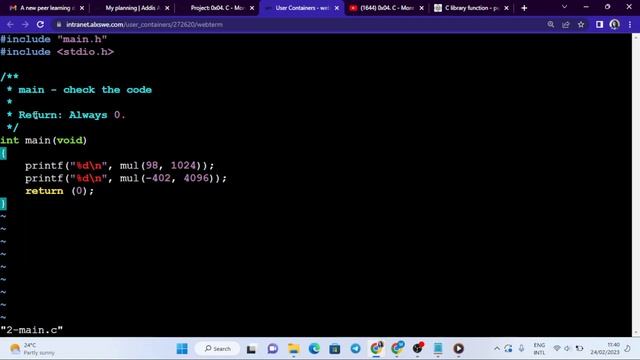Open the weather widget showing 24°C
This screenshot has height=360, width=640.
[x=33, y=349]
